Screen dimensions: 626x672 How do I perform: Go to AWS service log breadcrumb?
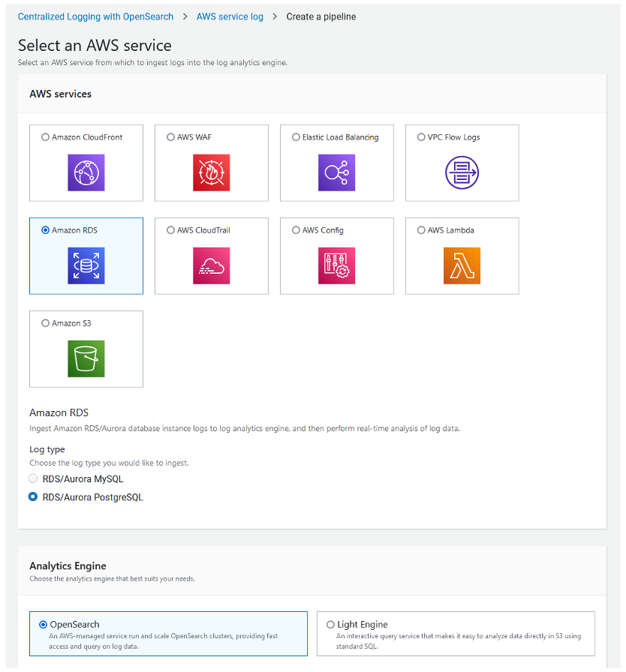pyautogui.click(x=230, y=16)
